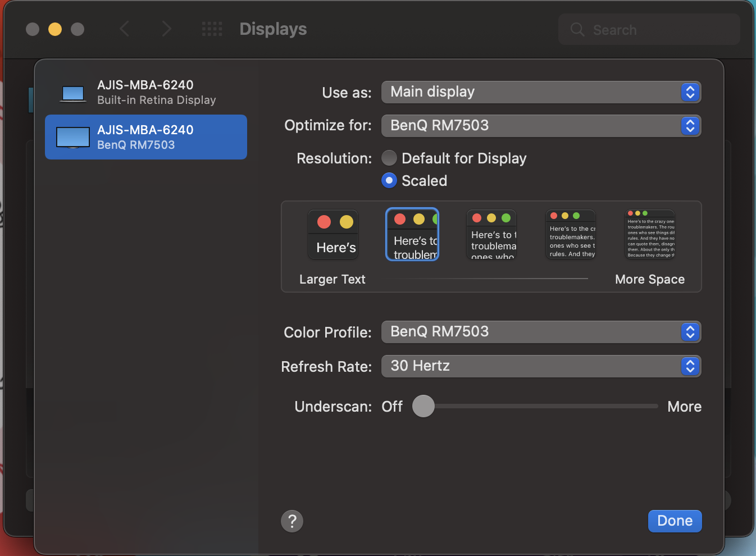Go forward with the right chevron
Screen dimensions: 756x556
tap(166, 29)
